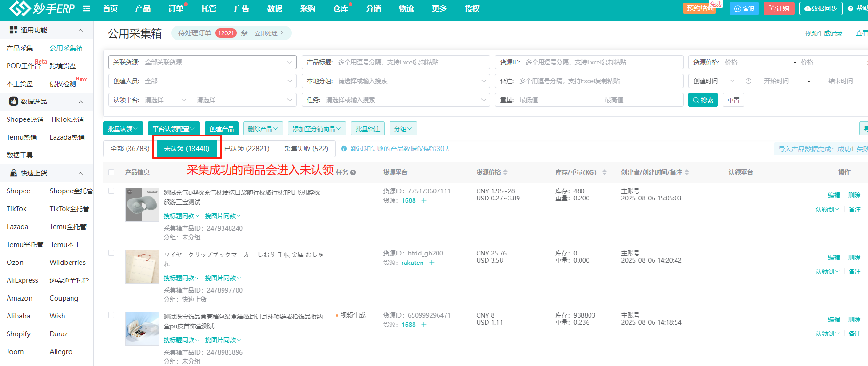
Task: Click the 货源价格 sort arrows icon
Action: click(x=505, y=172)
